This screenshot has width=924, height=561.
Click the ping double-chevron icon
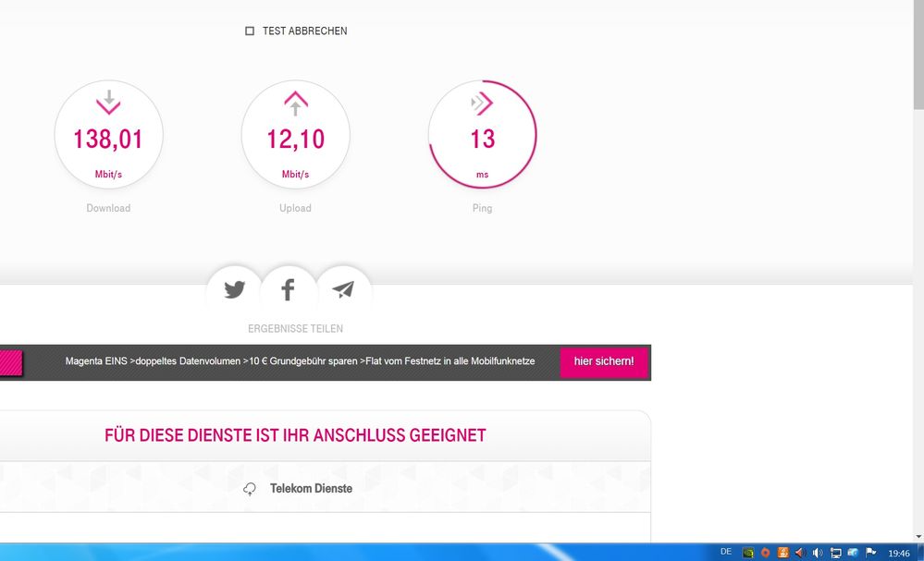[x=482, y=104]
